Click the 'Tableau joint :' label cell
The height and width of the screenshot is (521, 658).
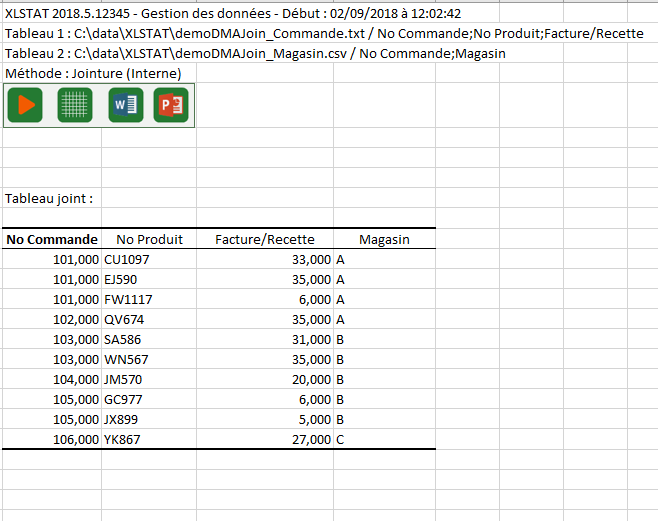(x=49, y=199)
